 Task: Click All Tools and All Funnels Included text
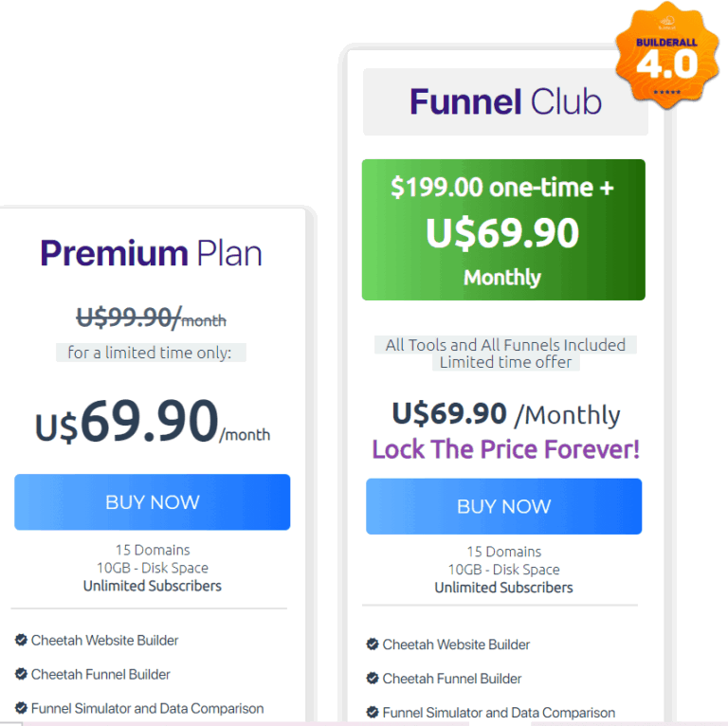[505, 345]
